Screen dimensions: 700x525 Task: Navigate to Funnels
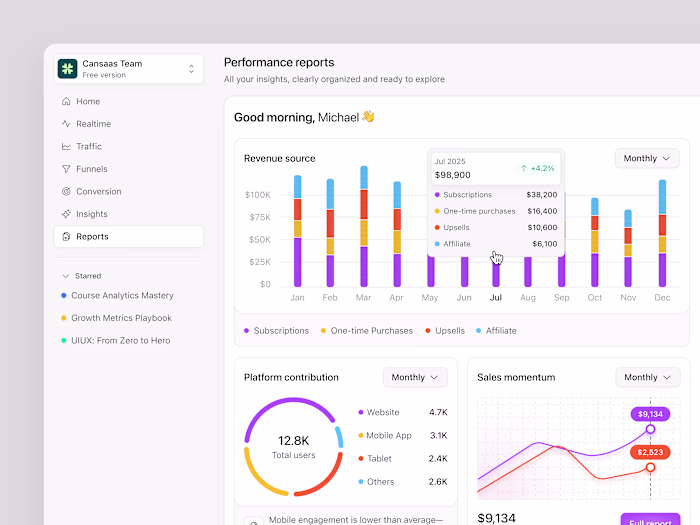point(129,169)
